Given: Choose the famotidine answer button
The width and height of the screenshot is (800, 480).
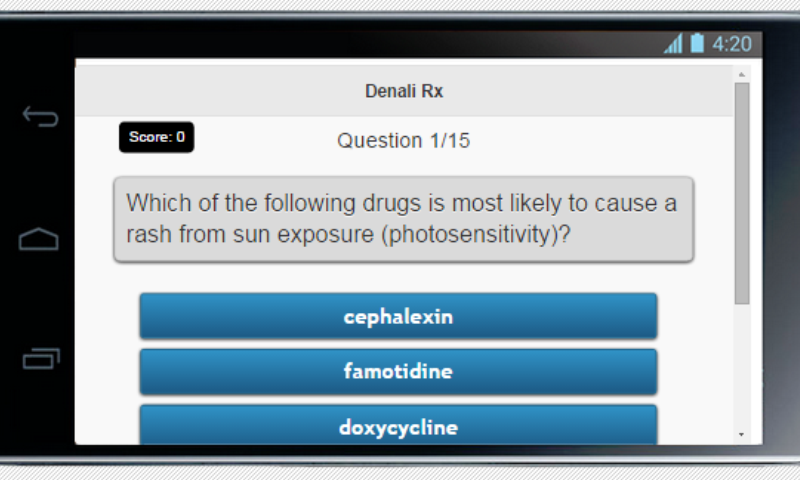Looking at the screenshot, I should 398,371.
